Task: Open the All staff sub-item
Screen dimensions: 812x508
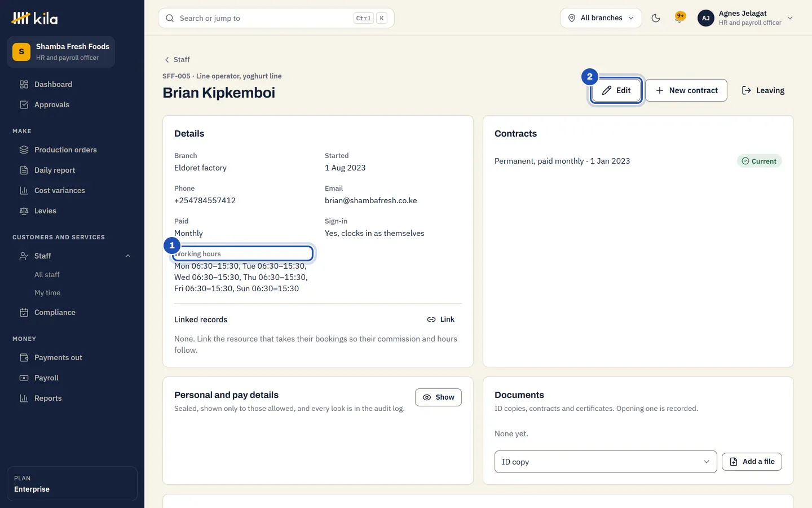Action: 47,275
